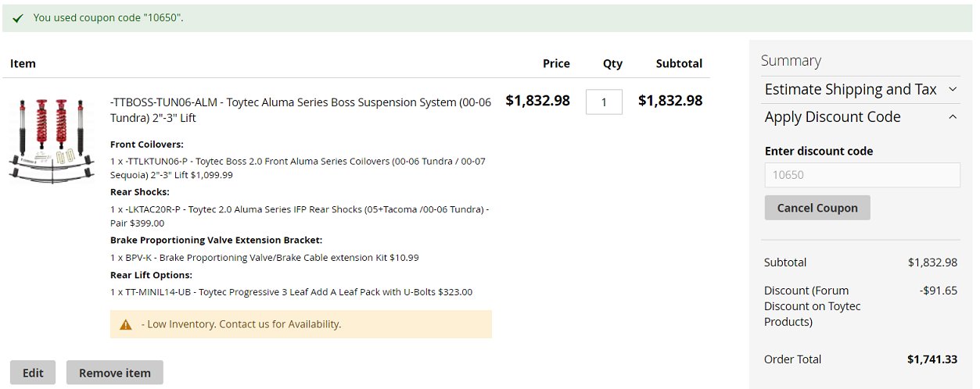Open the Toytec Aluma Series Boss product link
980x389 pixels.
pyautogui.click(x=301, y=110)
